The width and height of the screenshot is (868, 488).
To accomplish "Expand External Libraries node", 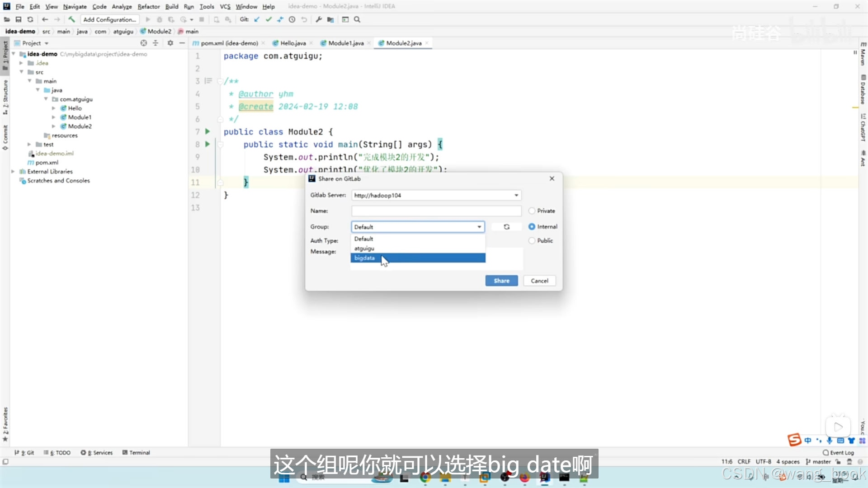I will click(13, 171).
